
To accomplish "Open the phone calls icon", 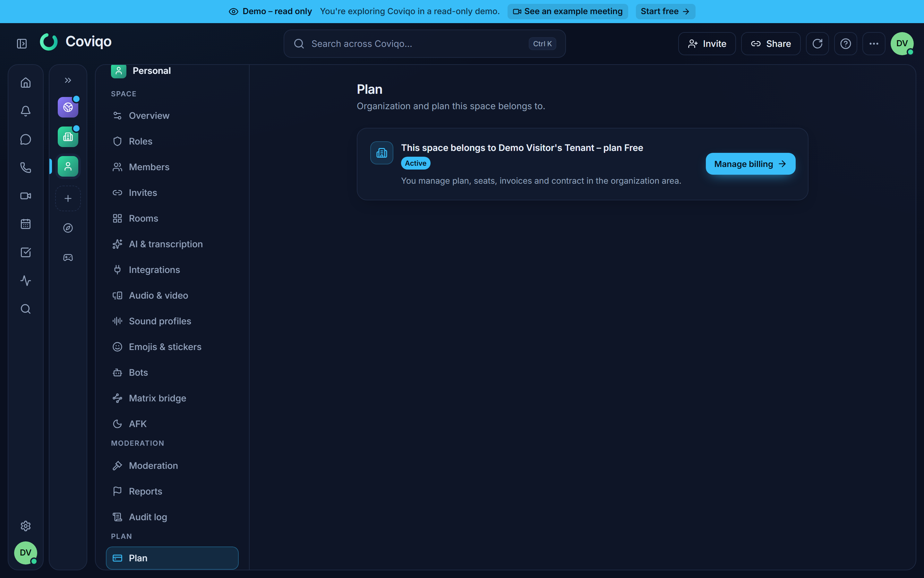I will tap(26, 167).
